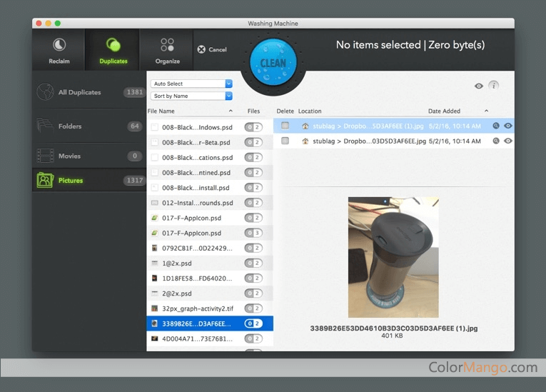The height and width of the screenshot is (392, 546).
Task: Select file 2@2x.psd
Action: click(210, 293)
